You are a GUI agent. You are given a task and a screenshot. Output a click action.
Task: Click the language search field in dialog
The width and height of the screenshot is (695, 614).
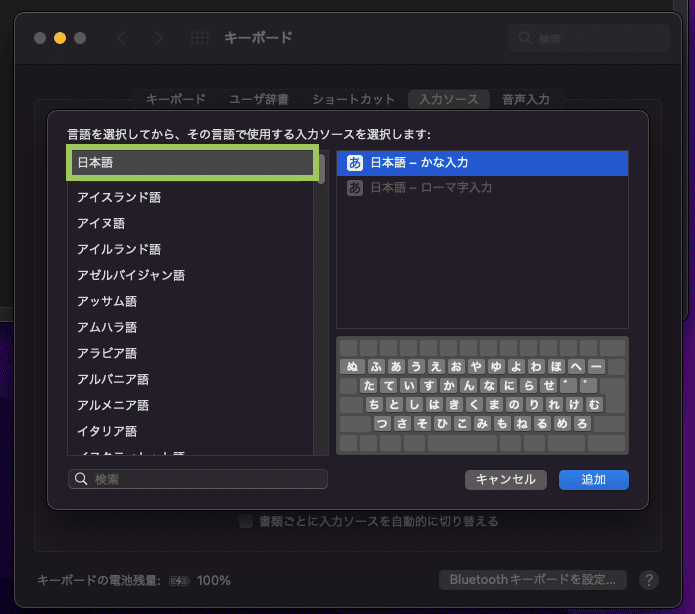[198, 479]
